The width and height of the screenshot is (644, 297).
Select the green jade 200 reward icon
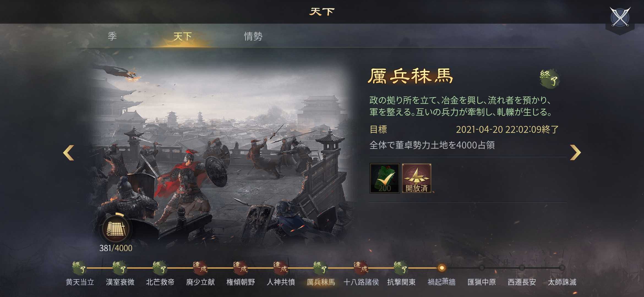[x=384, y=178]
